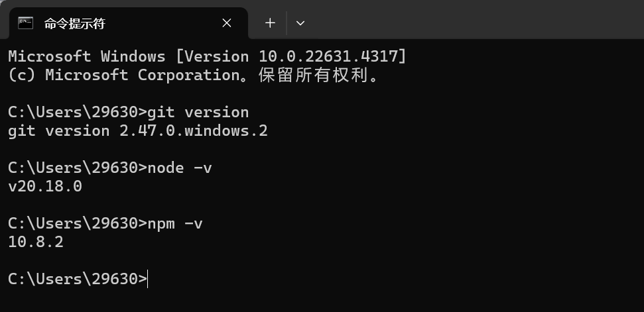644x312 pixels.
Task: Click the C:\Users\29630 path on the last prompt
Action: tap(73, 279)
